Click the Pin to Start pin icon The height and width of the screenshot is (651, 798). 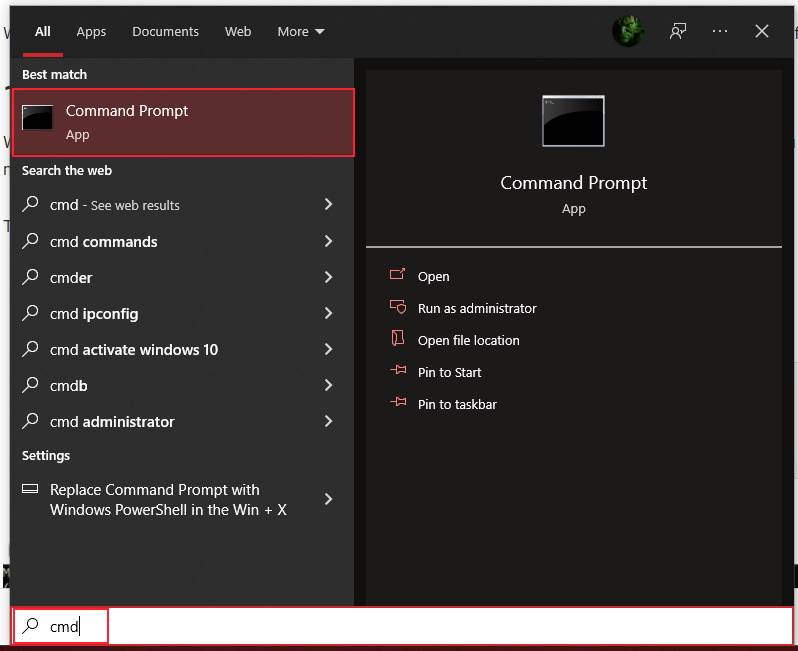tap(398, 372)
